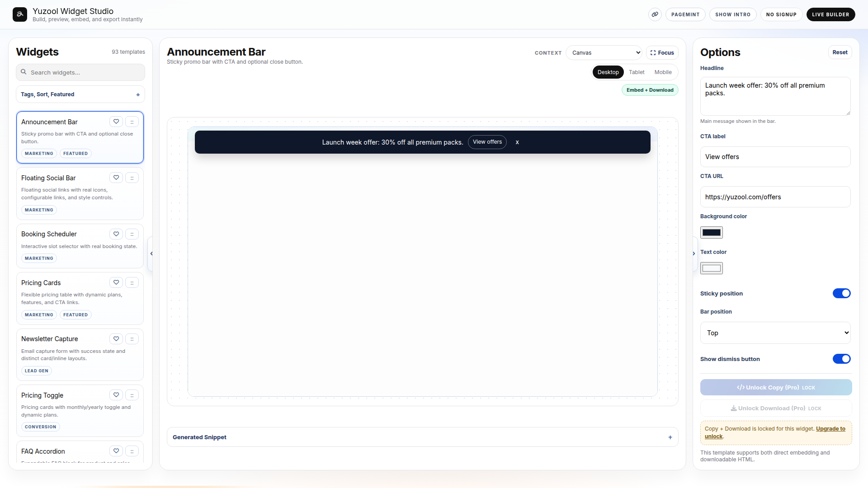The width and height of the screenshot is (868, 488).
Task: Click the link icon button in header
Action: pyautogui.click(x=655, y=14)
